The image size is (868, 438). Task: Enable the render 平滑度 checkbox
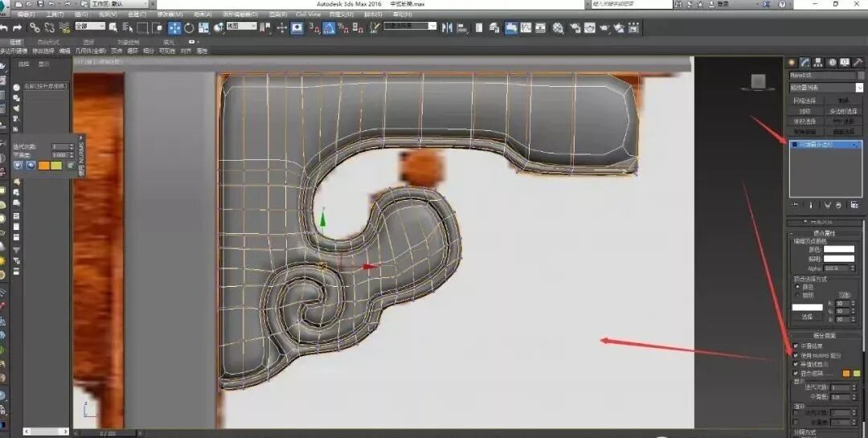(796, 422)
